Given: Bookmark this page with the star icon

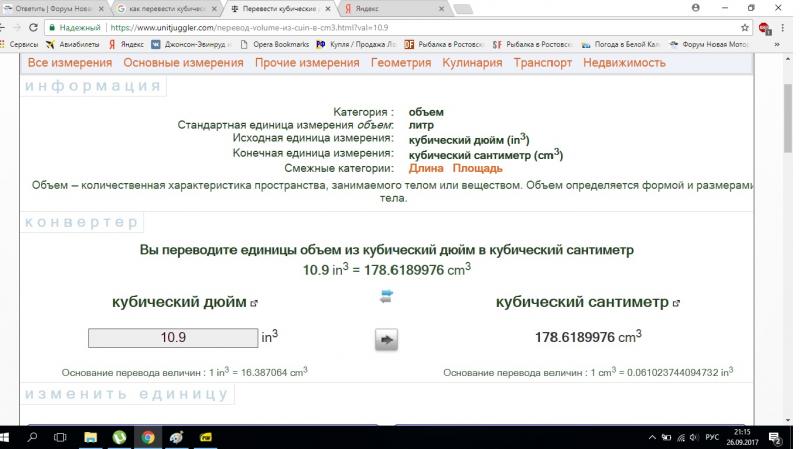Looking at the screenshot, I should tap(745, 28).
